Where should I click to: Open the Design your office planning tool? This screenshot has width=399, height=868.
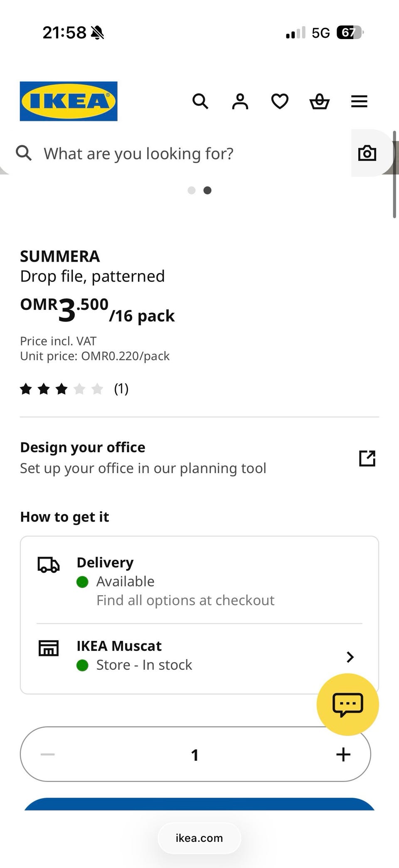143,457
